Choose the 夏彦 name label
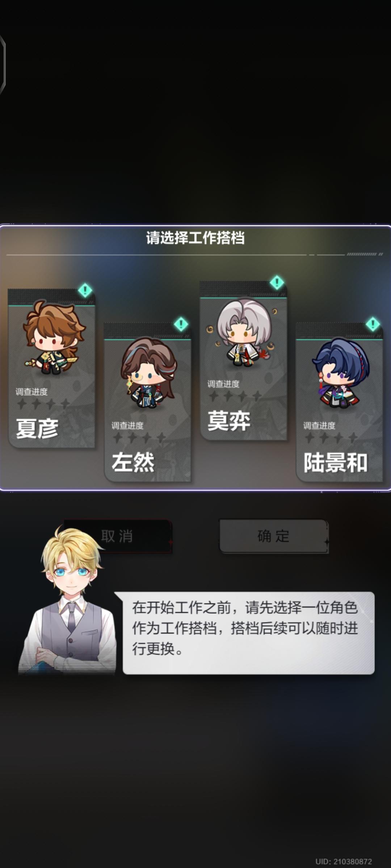Image resolution: width=391 pixels, height=868 pixels. (37, 429)
